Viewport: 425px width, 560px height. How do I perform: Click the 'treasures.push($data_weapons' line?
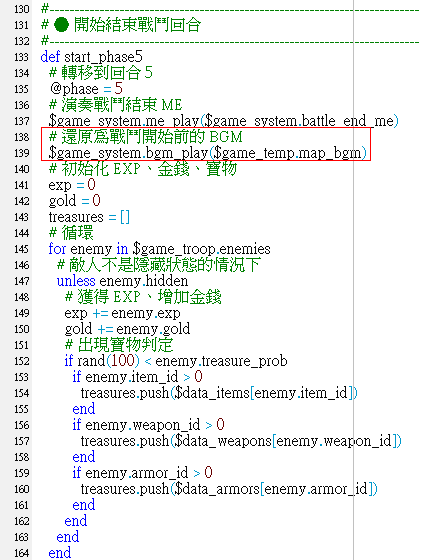tap(241, 441)
